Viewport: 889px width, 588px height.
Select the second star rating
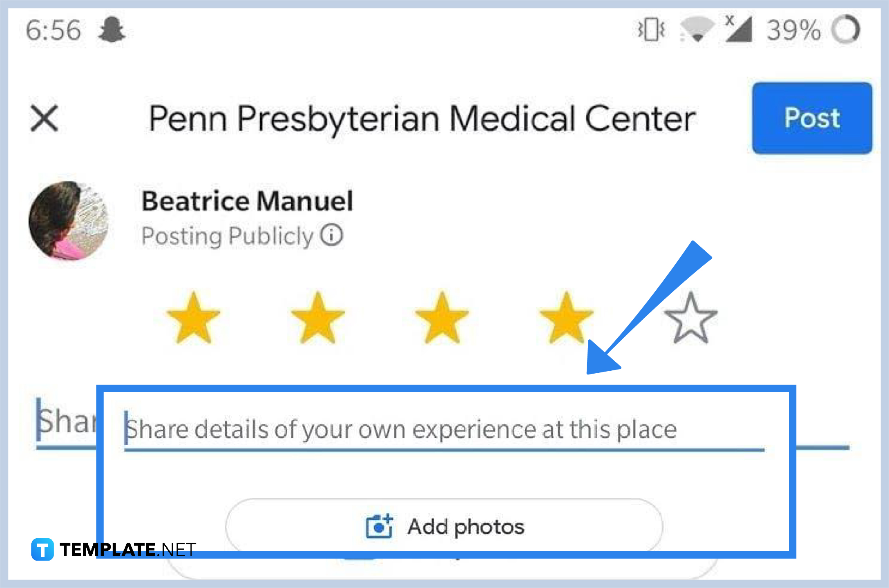[x=317, y=318]
